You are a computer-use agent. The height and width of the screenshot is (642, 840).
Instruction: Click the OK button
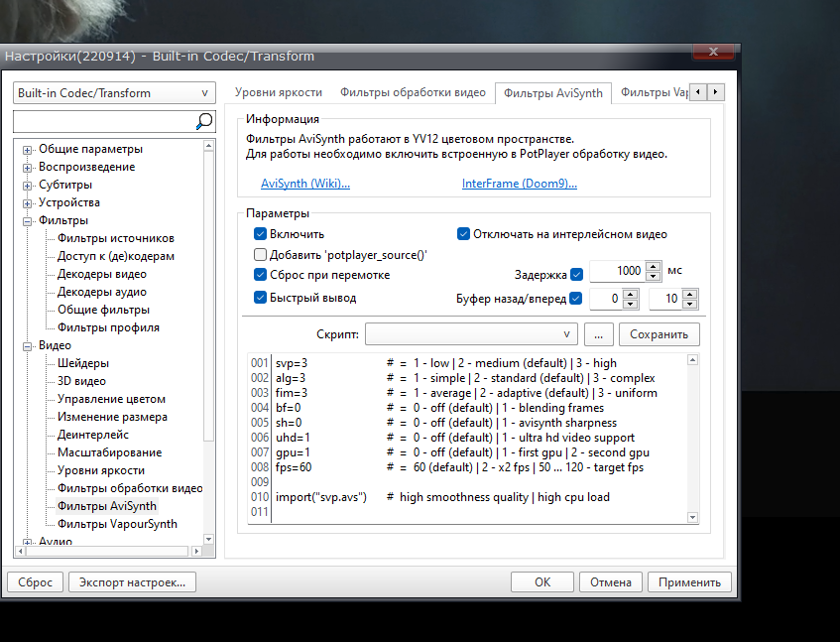[542, 582]
